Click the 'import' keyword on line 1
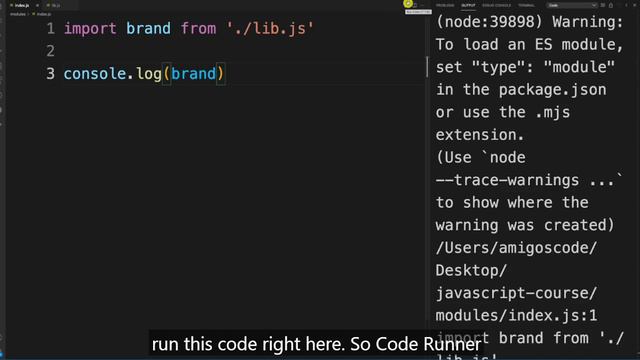This screenshot has width=640, height=360. [x=90, y=29]
